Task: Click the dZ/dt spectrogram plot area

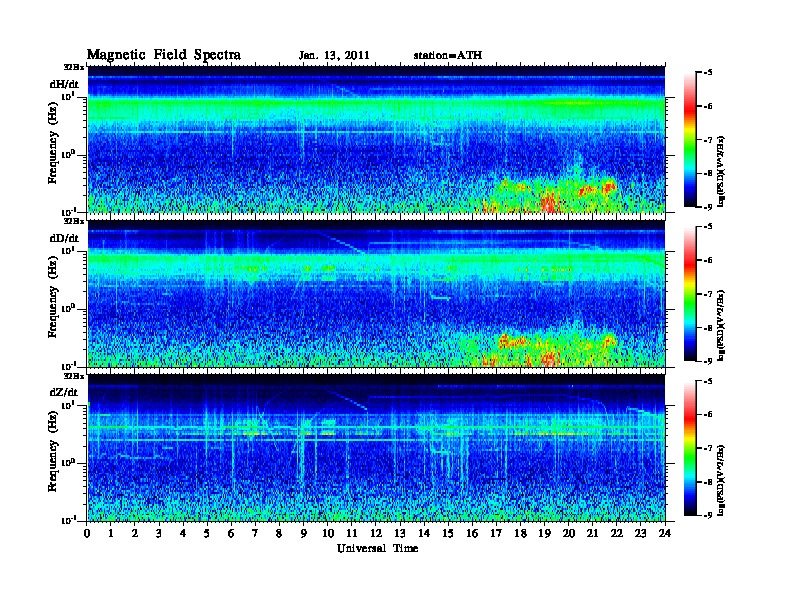Action: 376,448
